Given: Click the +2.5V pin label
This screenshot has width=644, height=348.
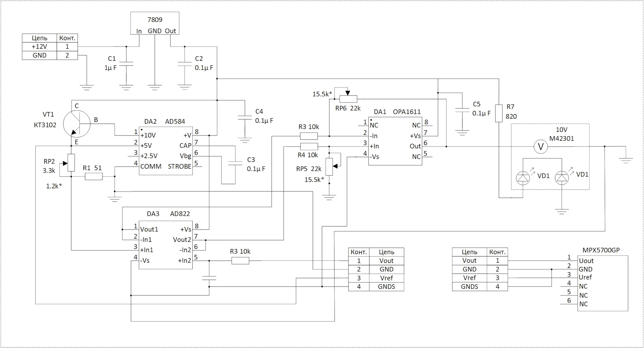Looking at the screenshot, I should tap(149, 156).
